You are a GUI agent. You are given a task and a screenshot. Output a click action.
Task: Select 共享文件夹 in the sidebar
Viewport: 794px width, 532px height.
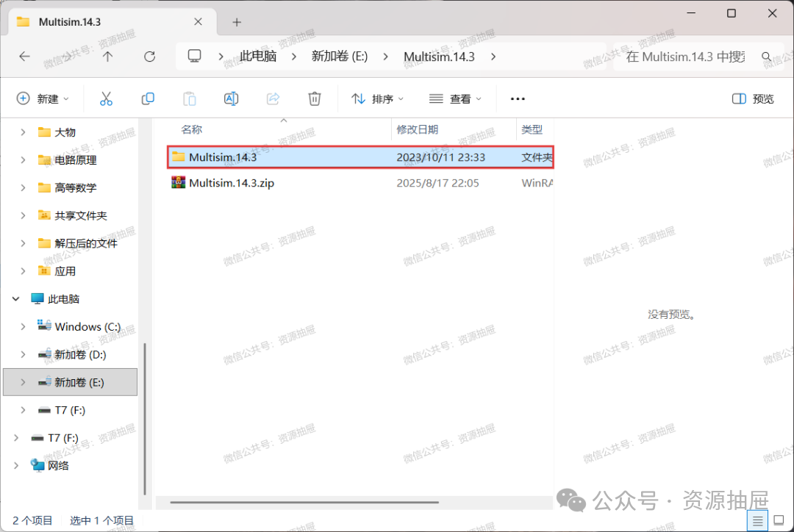point(81,215)
